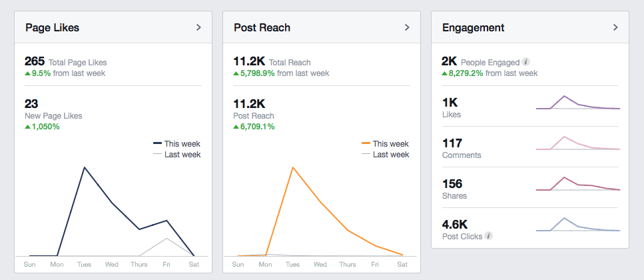Click the Post Clicks sparkline chart
Screen dimensions: 644x280
578,225
